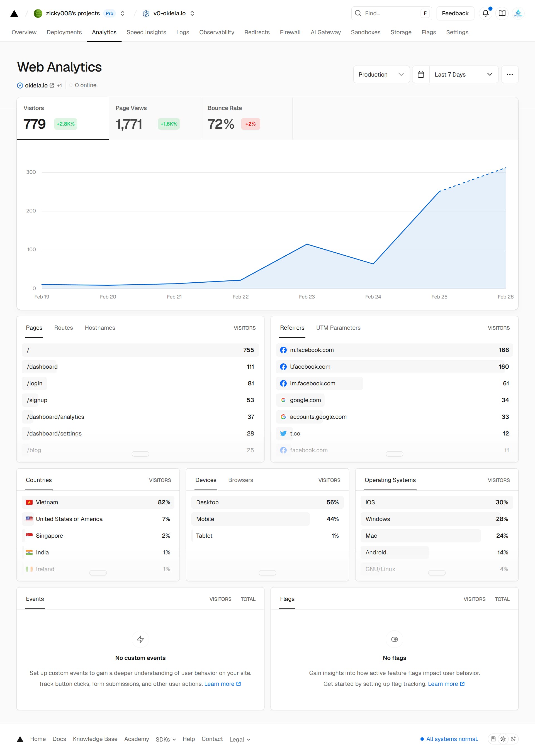This screenshot has height=756, width=535.
Task: Switch to light theme sun toggle
Action: (x=503, y=739)
